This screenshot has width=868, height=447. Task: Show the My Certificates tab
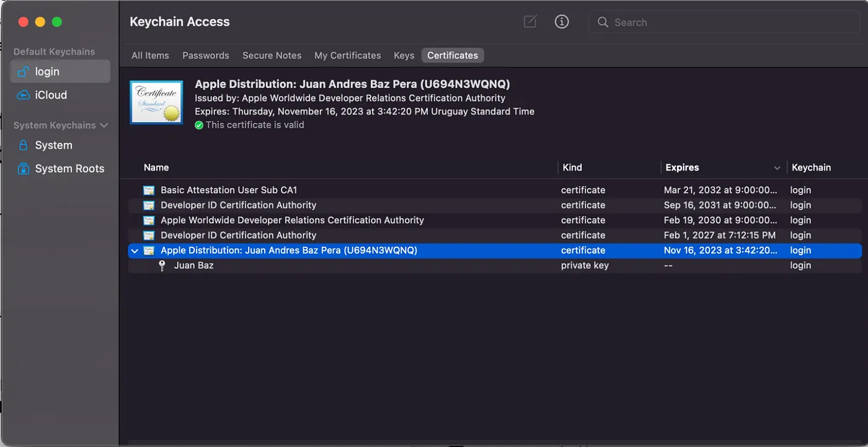[x=348, y=55]
